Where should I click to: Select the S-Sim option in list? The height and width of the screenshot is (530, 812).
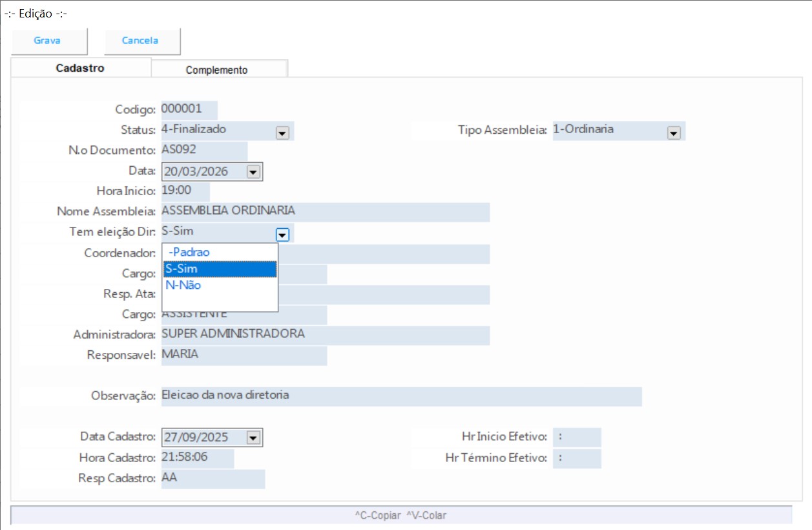click(220, 269)
